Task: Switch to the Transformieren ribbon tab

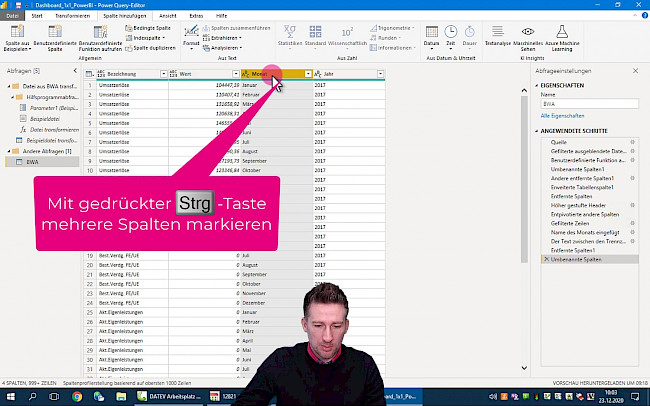Action: coord(71,16)
